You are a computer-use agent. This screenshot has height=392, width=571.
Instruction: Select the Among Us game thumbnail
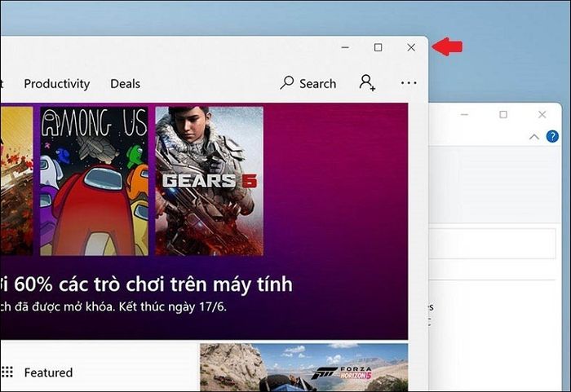(94, 181)
